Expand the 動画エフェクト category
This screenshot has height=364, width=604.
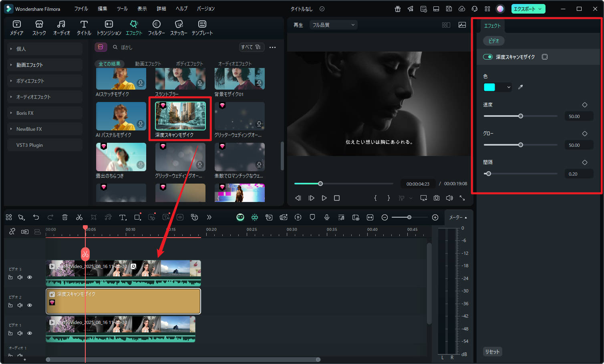[45, 65]
